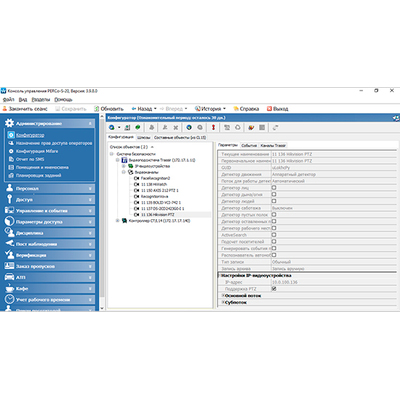The height and width of the screenshot is (400, 400).
Task: Toggle the Поддержка PTZ checkbox
Action: coord(274,289)
